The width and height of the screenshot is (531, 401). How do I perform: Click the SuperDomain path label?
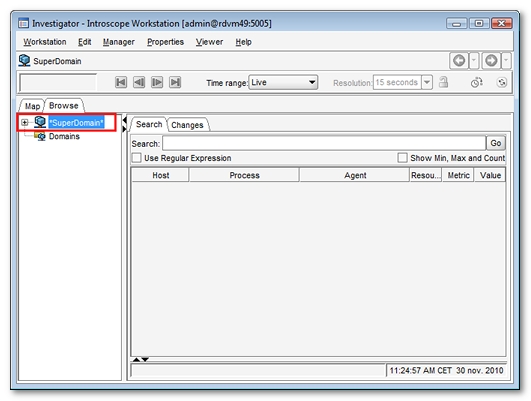[57, 61]
